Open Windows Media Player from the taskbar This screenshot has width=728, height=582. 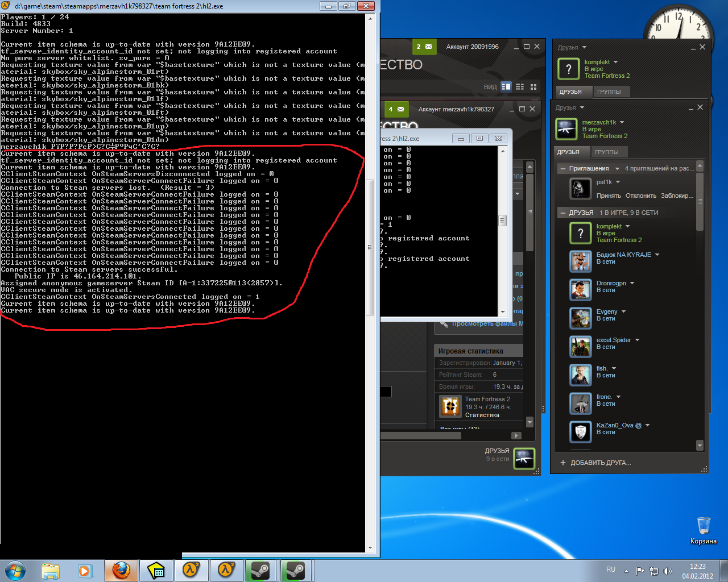[x=84, y=570]
